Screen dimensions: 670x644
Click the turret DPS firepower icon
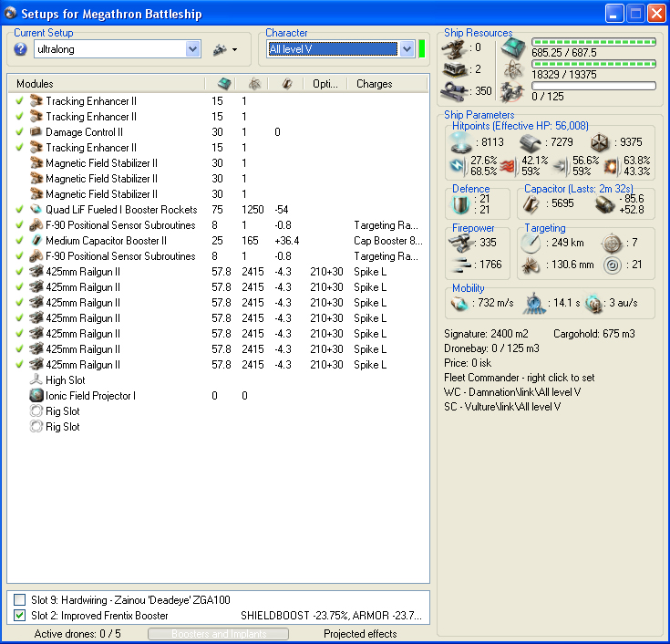[460, 244]
